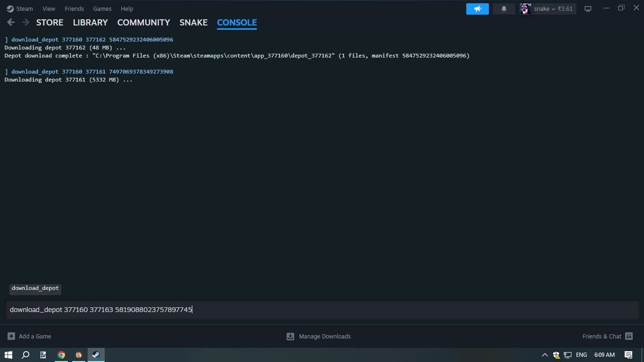This screenshot has height=362, width=644.
Task: Click the back navigation arrow
Action: 11,22
